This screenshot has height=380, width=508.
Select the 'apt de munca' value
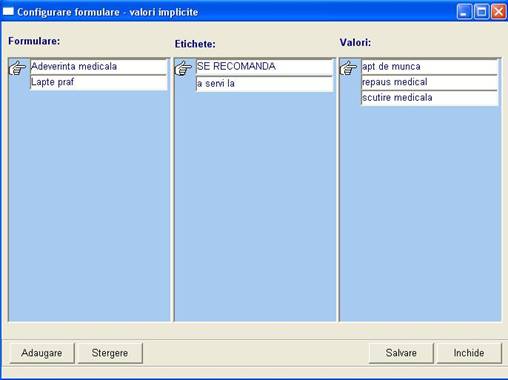coord(430,67)
